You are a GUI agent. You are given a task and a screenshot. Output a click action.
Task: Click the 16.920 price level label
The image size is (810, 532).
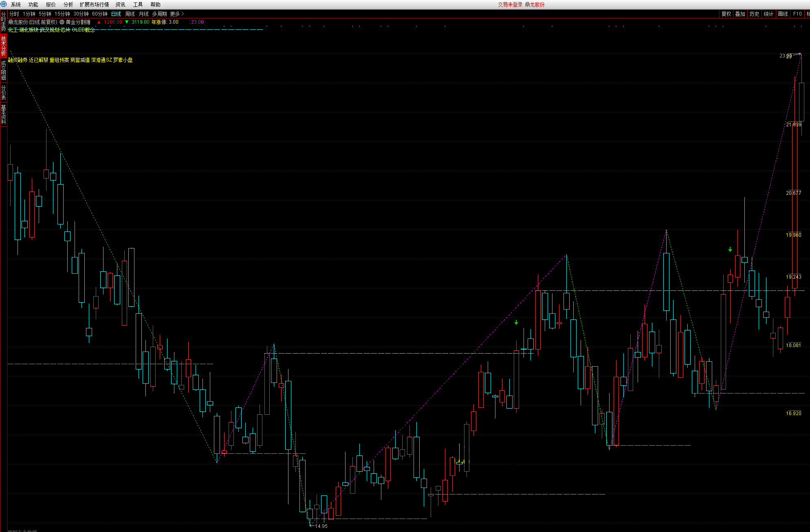tap(794, 413)
